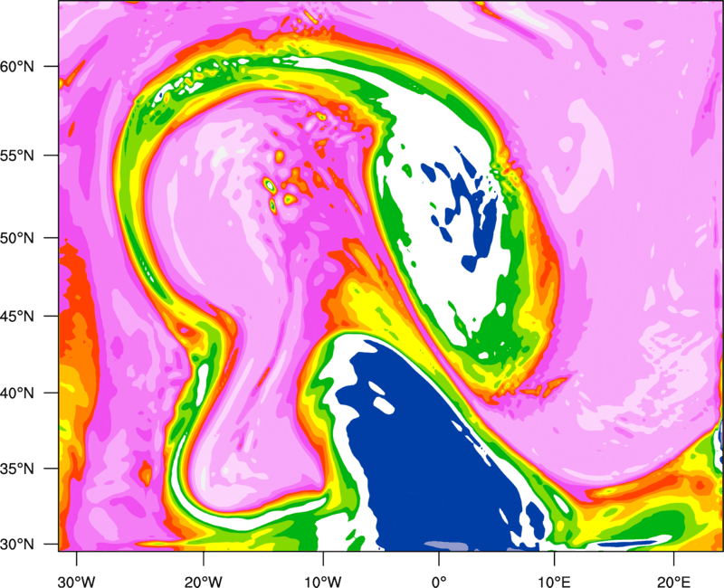The width and height of the screenshot is (724, 588).
Task: Click the 30°W longitude label
Action: 76,582
